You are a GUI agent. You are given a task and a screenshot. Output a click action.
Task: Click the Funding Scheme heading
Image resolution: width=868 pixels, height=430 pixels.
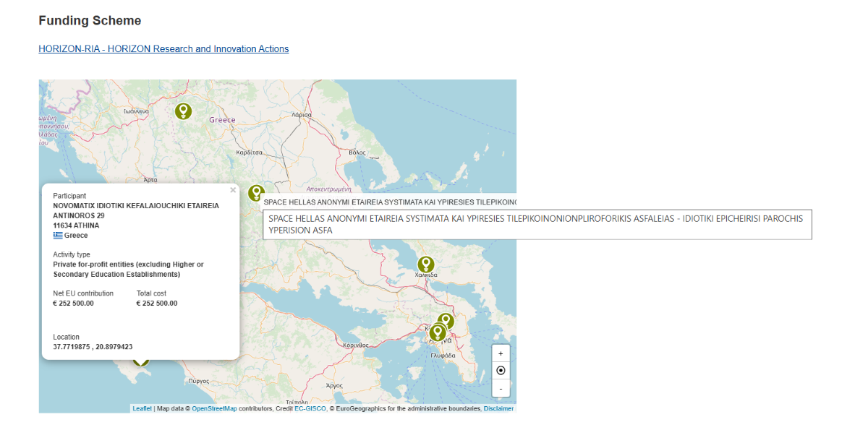(90, 21)
